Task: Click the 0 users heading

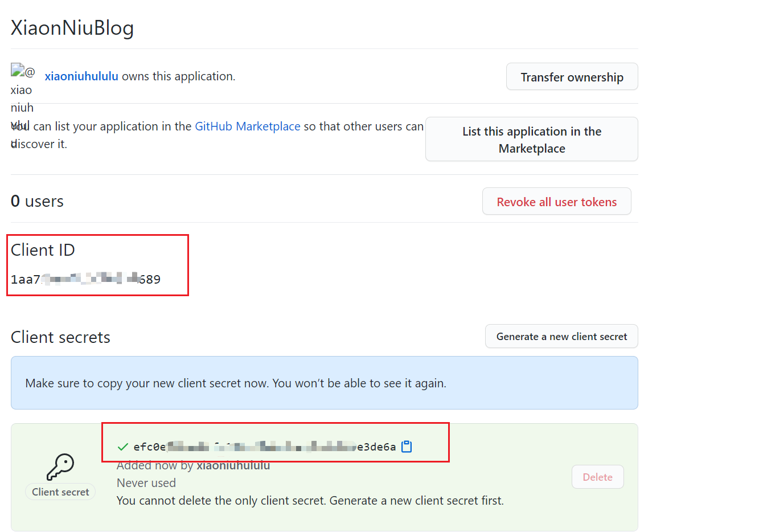Action: 37,201
